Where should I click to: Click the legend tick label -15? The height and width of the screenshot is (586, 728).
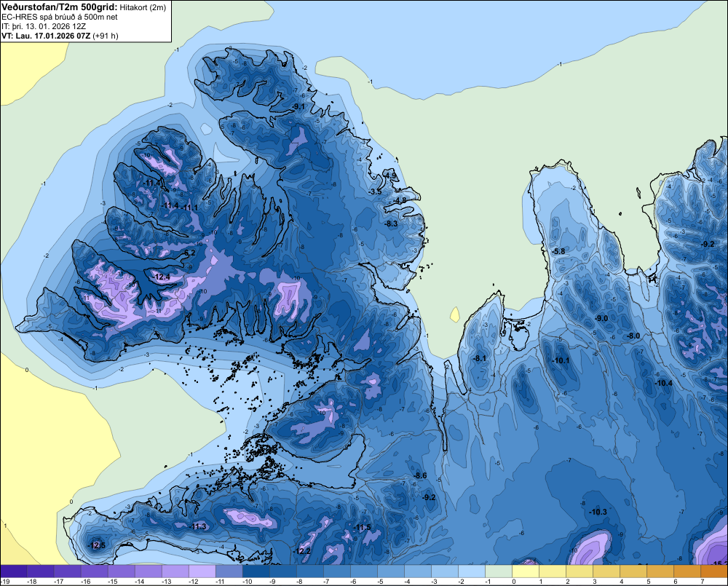[x=112, y=582]
